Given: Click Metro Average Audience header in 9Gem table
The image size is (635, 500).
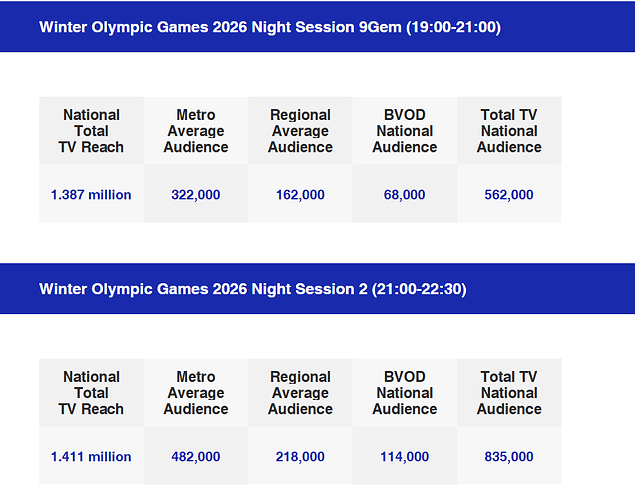Looking at the screenshot, I should pyautogui.click(x=196, y=131).
